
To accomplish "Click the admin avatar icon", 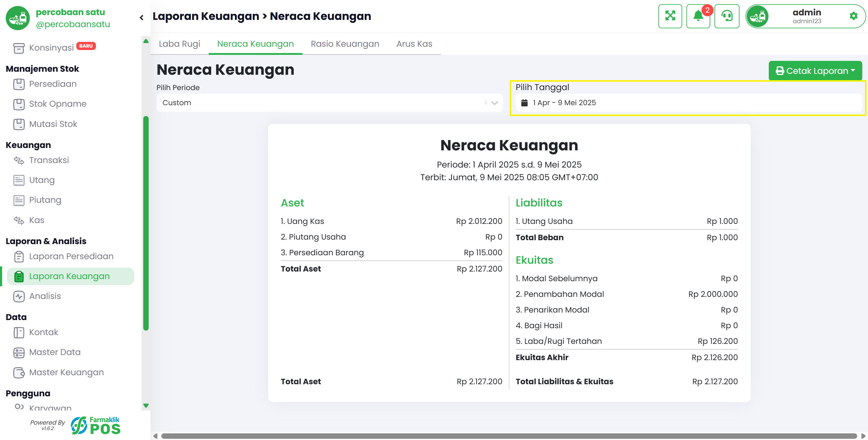I will point(758,16).
